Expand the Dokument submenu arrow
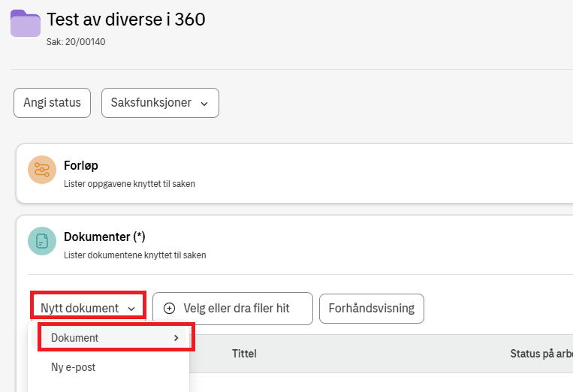 pyautogui.click(x=176, y=338)
